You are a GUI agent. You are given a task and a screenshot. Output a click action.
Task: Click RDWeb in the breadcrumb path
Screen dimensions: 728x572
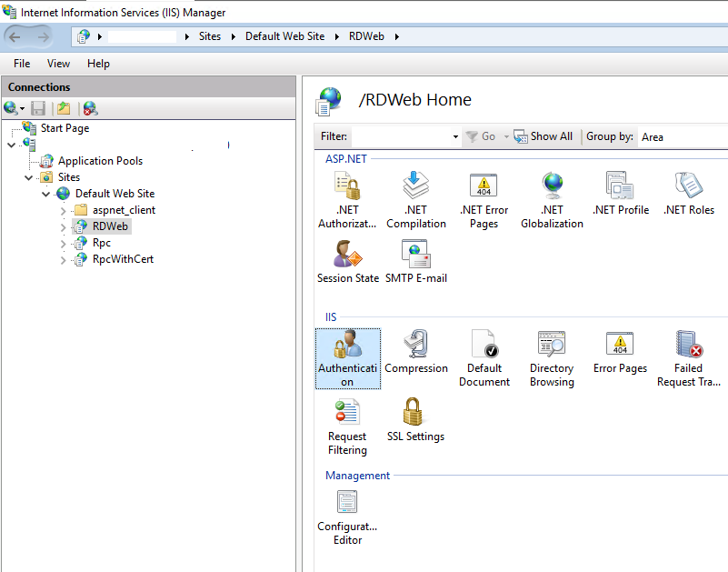click(x=366, y=36)
